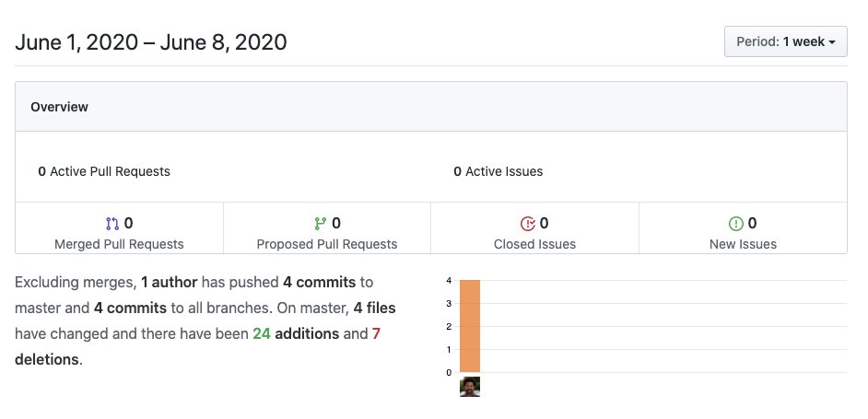
Task: Click the Overview section header
Action: click(x=60, y=107)
